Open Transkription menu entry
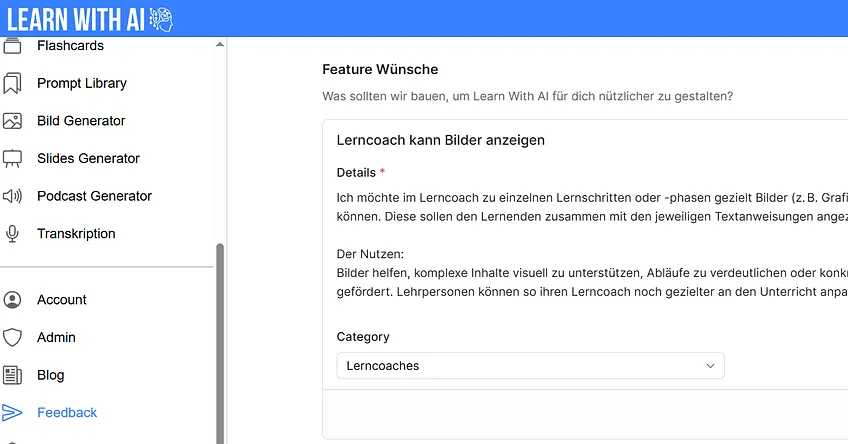848x444 pixels. pyautogui.click(x=76, y=234)
